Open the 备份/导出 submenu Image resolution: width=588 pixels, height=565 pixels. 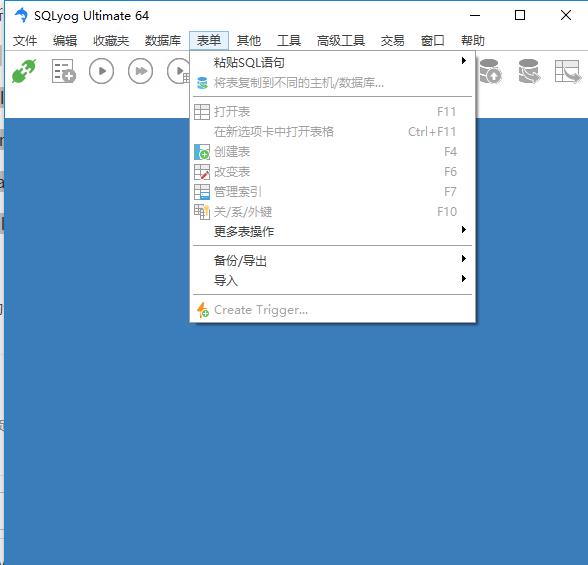332,260
